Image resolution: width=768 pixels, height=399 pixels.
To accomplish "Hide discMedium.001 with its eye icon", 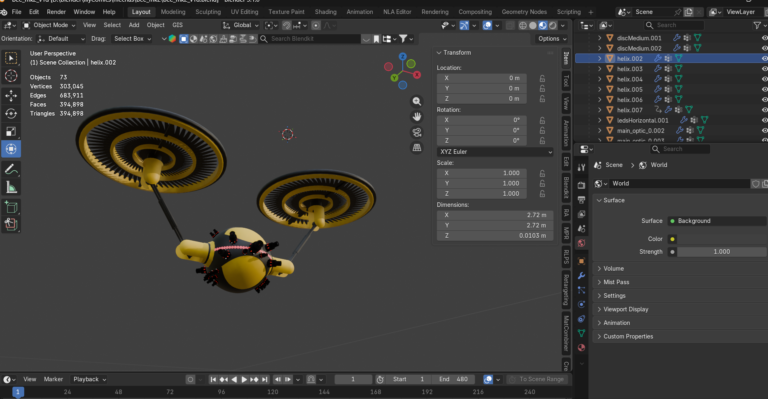I will [764, 38].
